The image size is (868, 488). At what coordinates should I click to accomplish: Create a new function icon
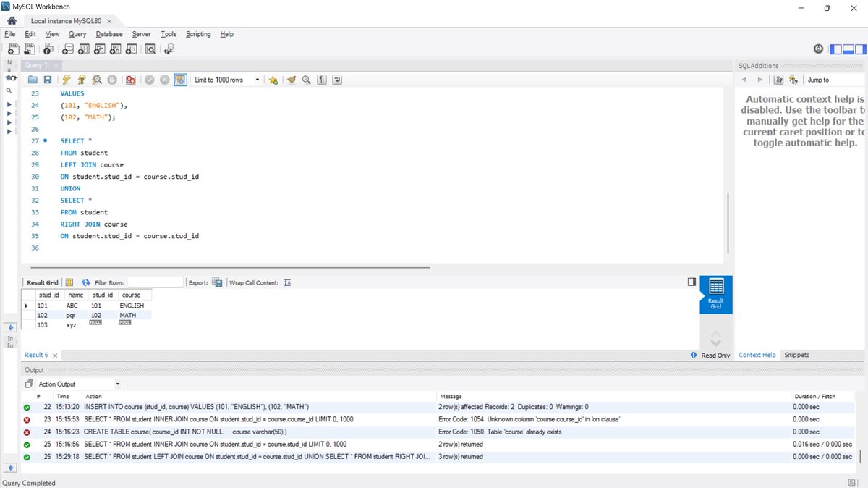[x=131, y=49]
